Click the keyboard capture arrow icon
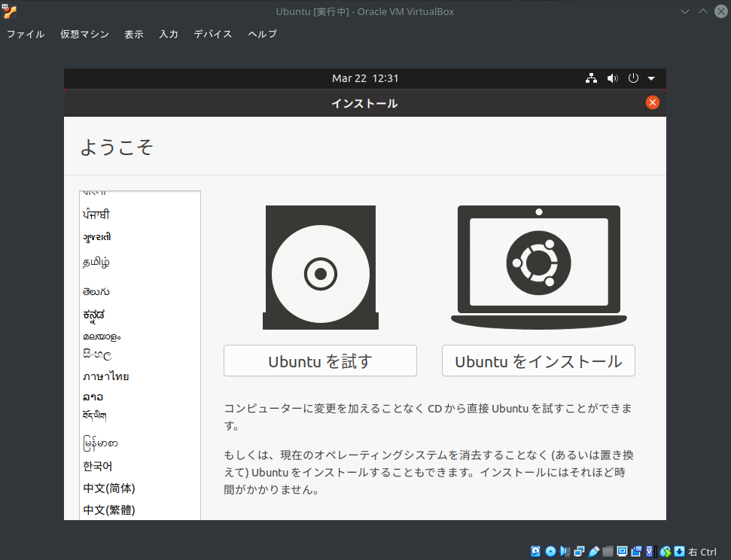This screenshot has height=560, width=731. [x=679, y=552]
